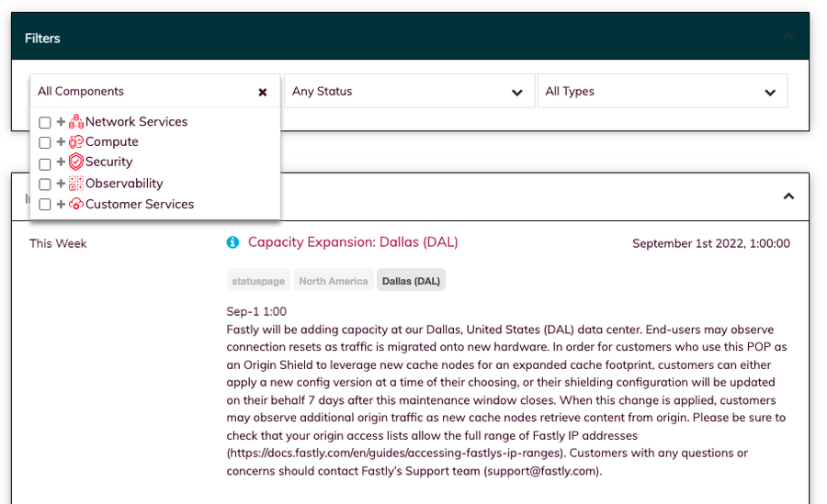This screenshot has width=827, height=504.
Task: Click the This Week label
Action: point(58,243)
